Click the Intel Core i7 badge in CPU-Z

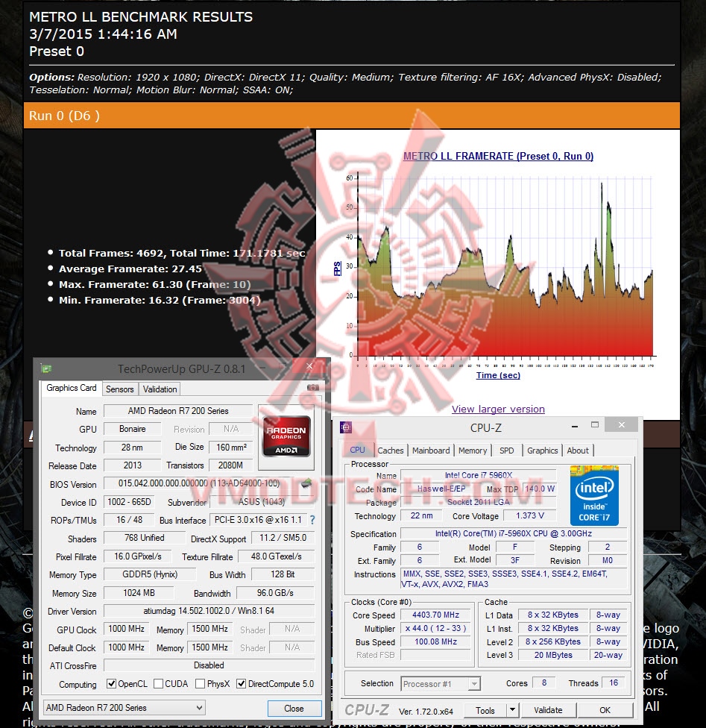pos(594,495)
